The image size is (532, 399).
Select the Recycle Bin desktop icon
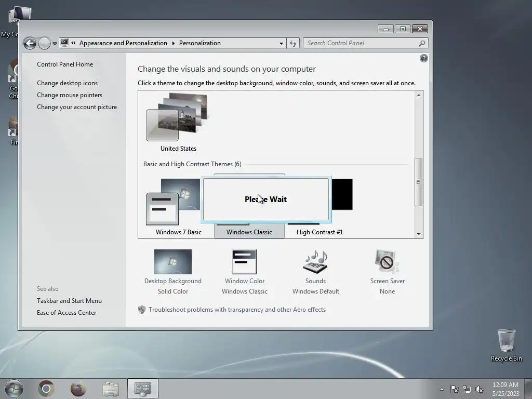[506, 345]
